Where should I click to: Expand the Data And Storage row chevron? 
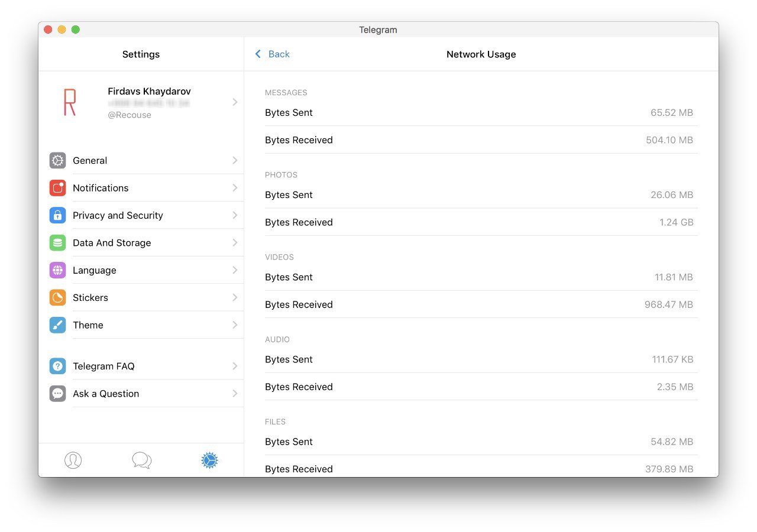[235, 243]
